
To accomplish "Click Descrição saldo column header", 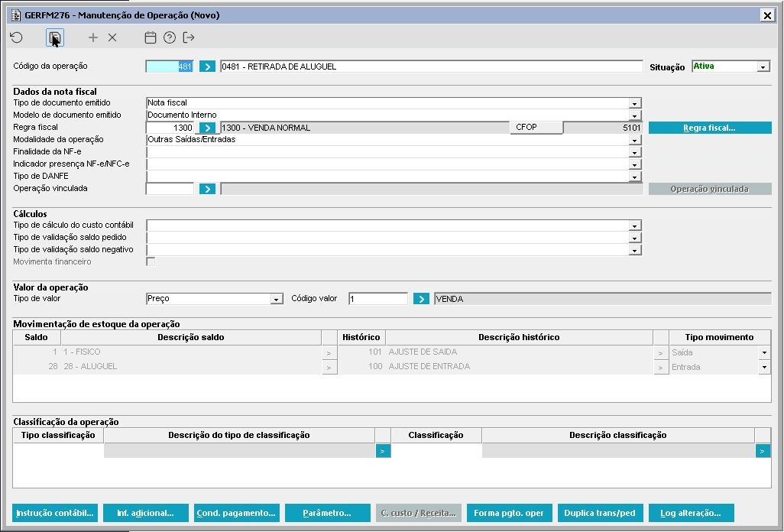I will tap(191, 338).
